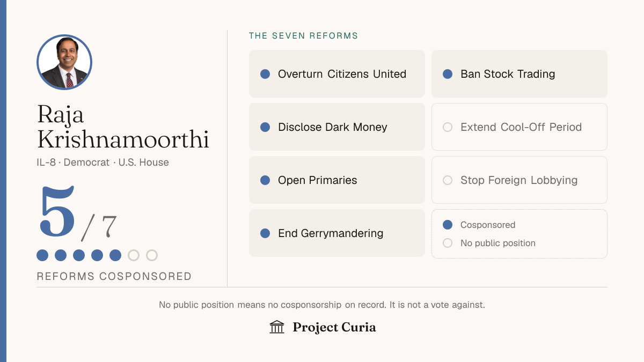Image resolution: width=644 pixels, height=362 pixels.
Task: Click the empty circle beside Extend Cool-Off Period
Action: click(448, 127)
